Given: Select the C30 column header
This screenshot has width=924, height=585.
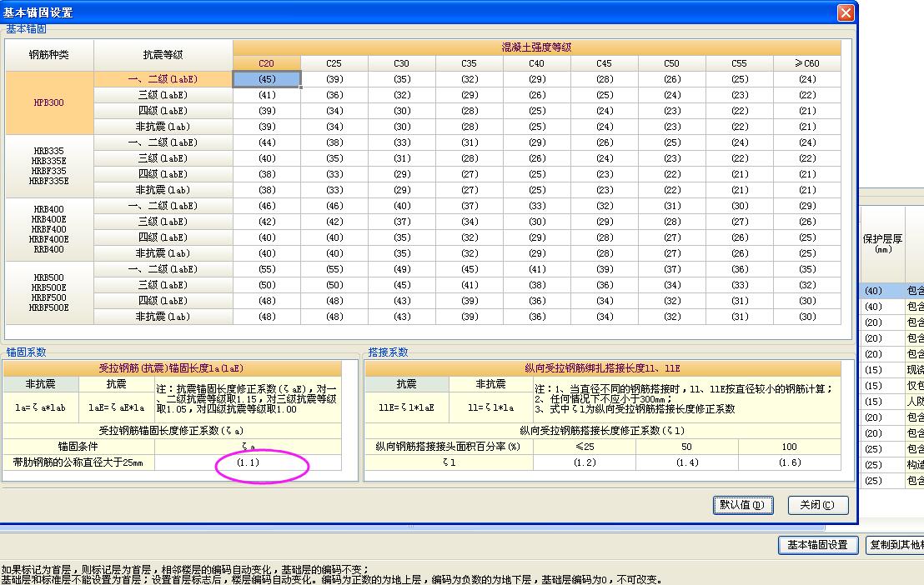Looking at the screenshot, I should (402, 63).
